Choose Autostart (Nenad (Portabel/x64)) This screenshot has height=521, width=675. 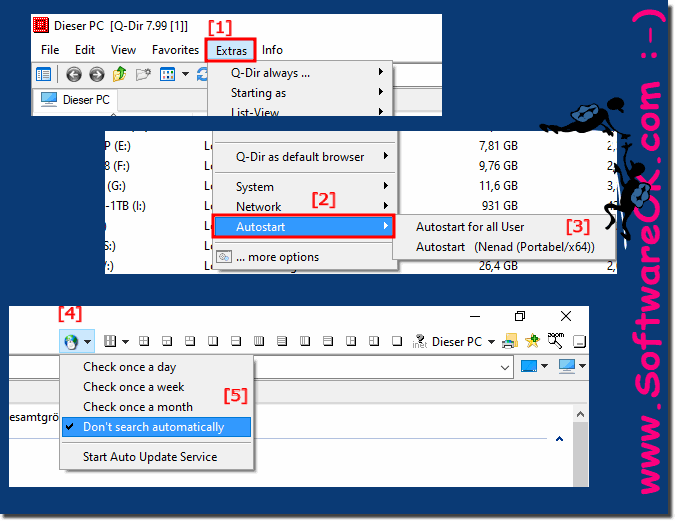(505, 247)
